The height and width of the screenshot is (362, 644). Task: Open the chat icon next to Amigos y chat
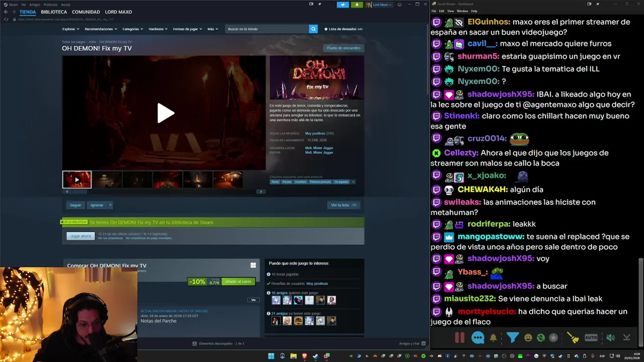(424, 343)
